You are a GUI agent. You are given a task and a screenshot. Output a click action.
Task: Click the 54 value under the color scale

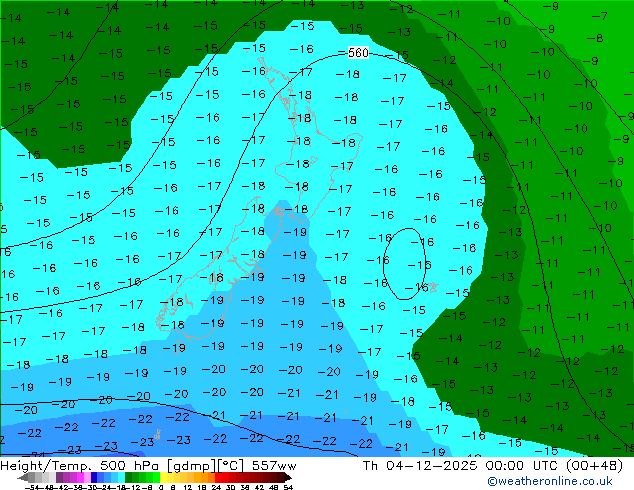(x=288, y=488)
